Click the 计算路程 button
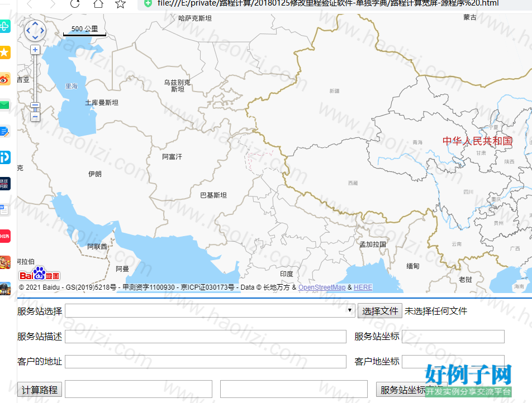 tap(40, 390)
